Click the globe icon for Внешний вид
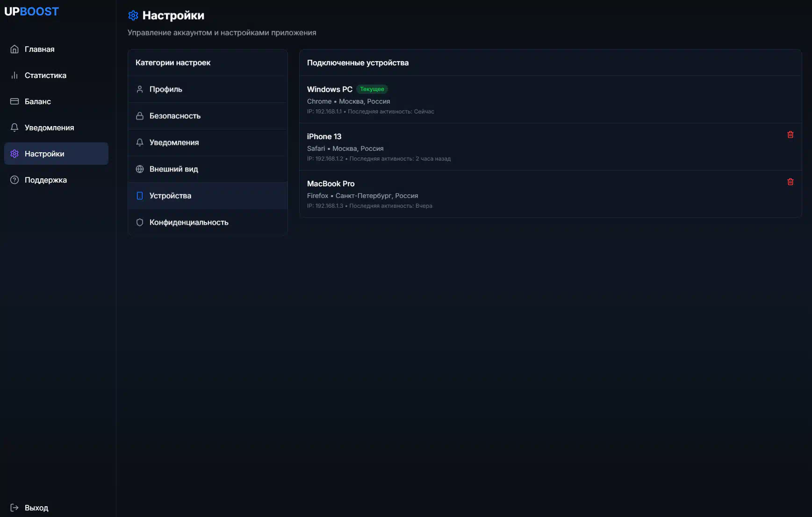 (x=139, y=169)
